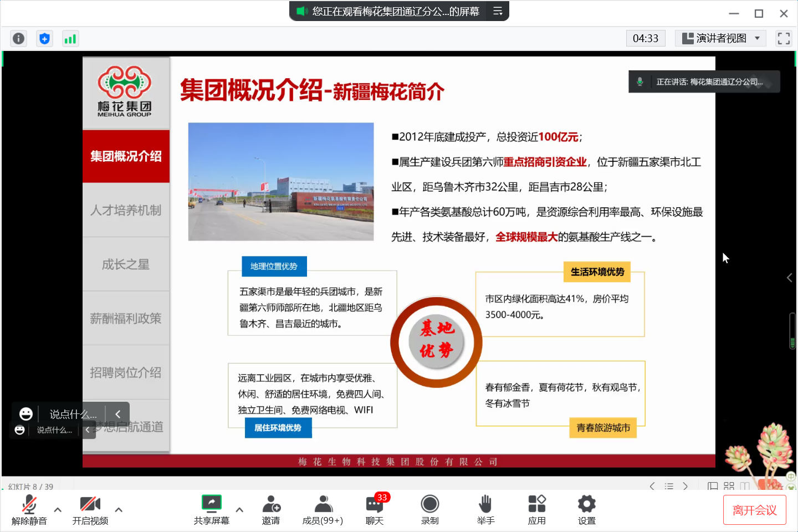Turn on the camera (开启视频)
The height and width of the screenshot is (532, 798).
(x=90, y=509)
